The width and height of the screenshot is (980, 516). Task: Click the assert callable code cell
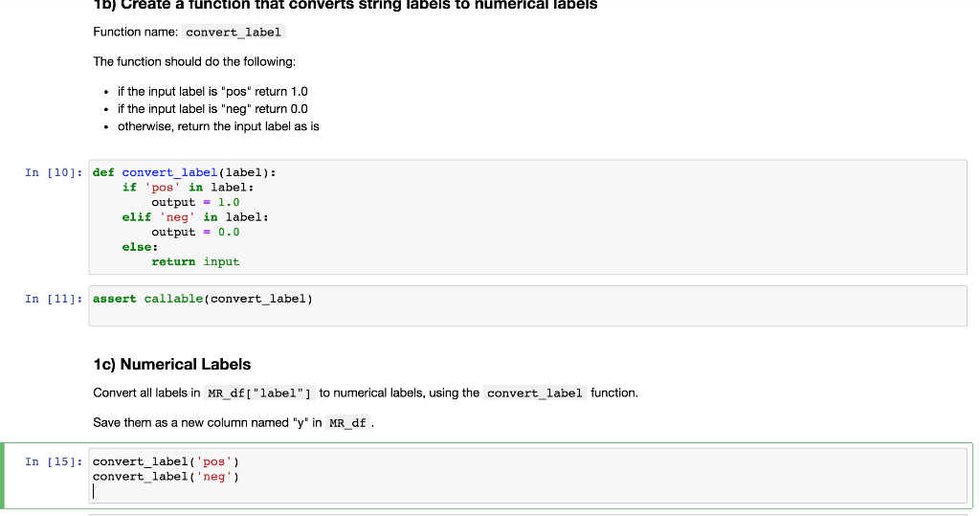[527, 305]
